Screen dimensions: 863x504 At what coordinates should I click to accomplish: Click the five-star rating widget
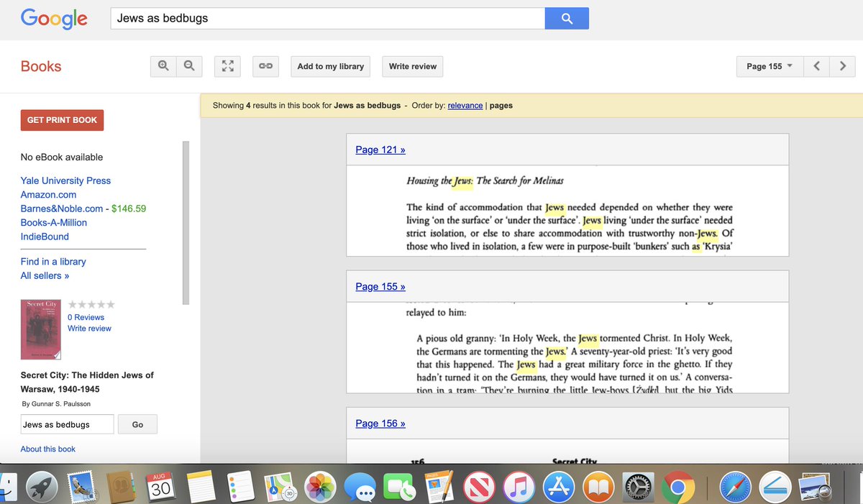91,305
